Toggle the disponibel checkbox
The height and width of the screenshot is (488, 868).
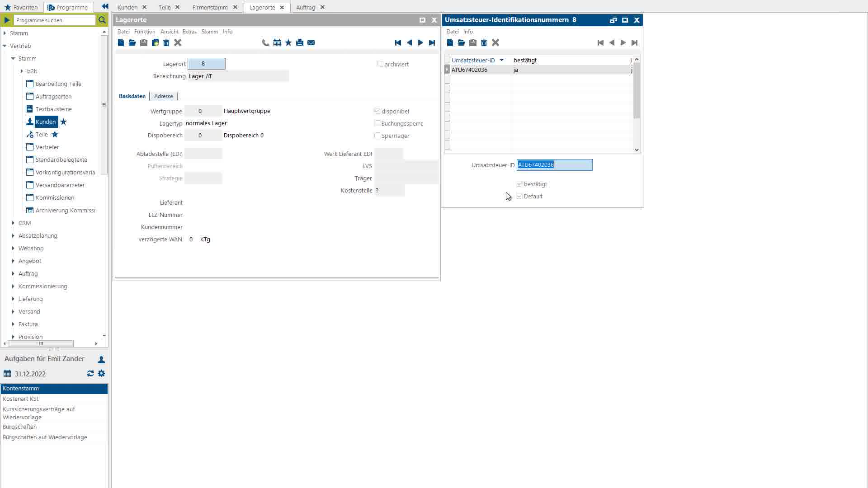pos(377,111)
